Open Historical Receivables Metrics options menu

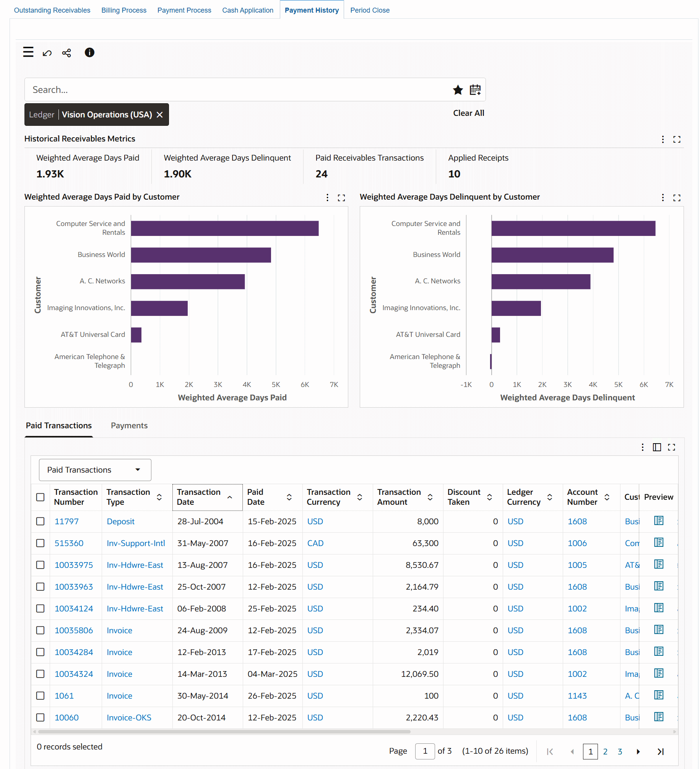point(663,139)
